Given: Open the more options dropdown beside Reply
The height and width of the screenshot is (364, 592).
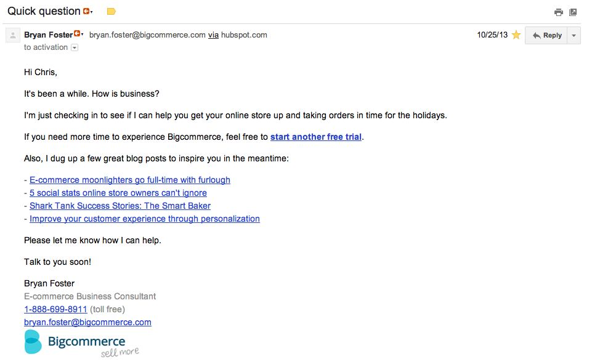Looking at the screenshot, I should [574, 35].
